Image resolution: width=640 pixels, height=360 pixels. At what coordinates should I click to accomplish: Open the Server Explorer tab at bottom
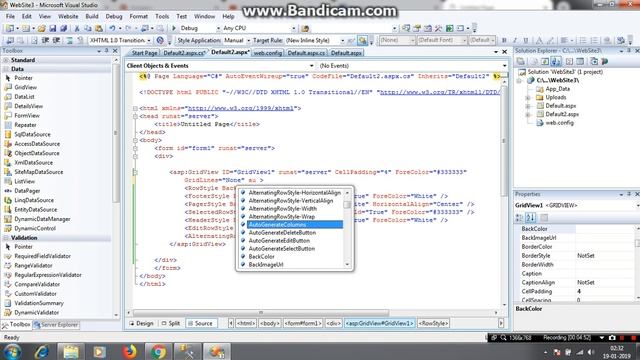pos(56,325)
